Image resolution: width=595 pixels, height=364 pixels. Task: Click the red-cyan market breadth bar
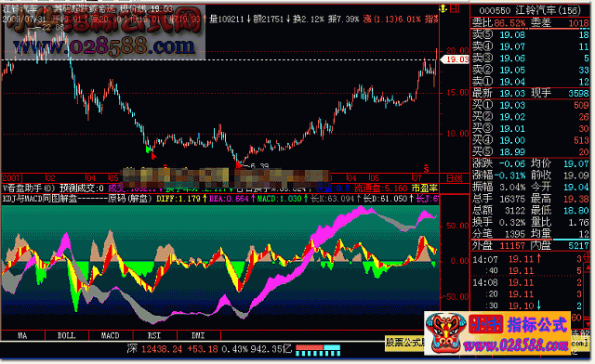tap(318, 350)
